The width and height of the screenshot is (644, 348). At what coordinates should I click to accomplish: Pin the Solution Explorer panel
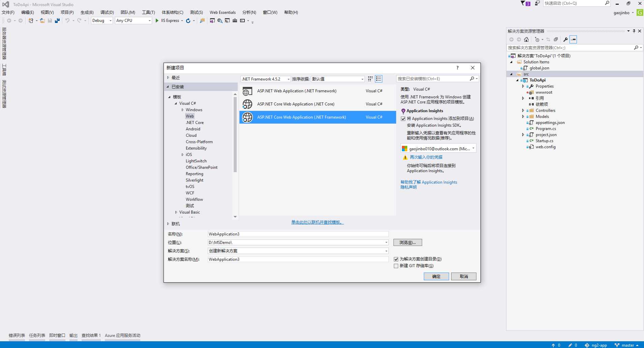click(634, 31)
